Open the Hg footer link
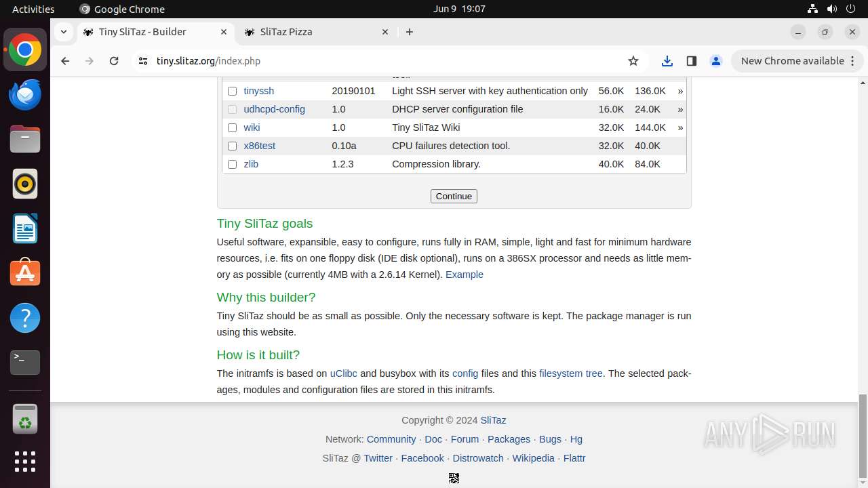 pyautogui.click(x=576, y=439)
